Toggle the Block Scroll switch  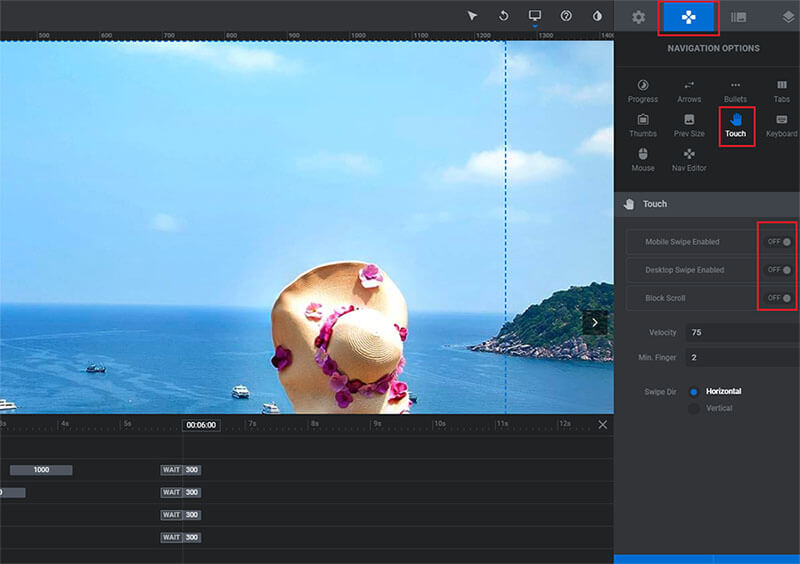[779, 298]
